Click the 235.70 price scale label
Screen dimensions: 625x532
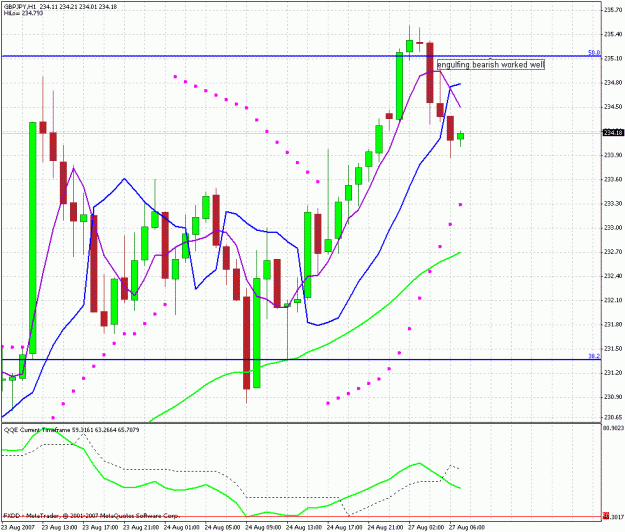pyautogui.click(x=613, y=10)
